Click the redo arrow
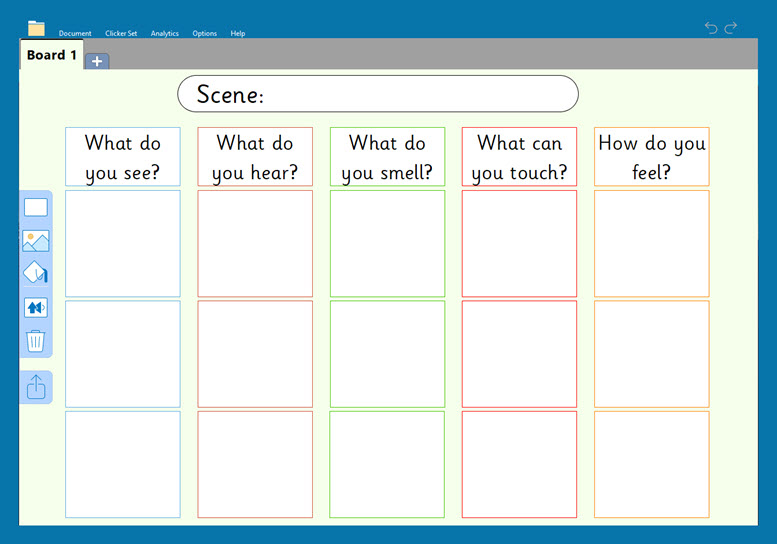Image resolution: width=777 pixels, height=544 pixels. click(x=731, y=28)
